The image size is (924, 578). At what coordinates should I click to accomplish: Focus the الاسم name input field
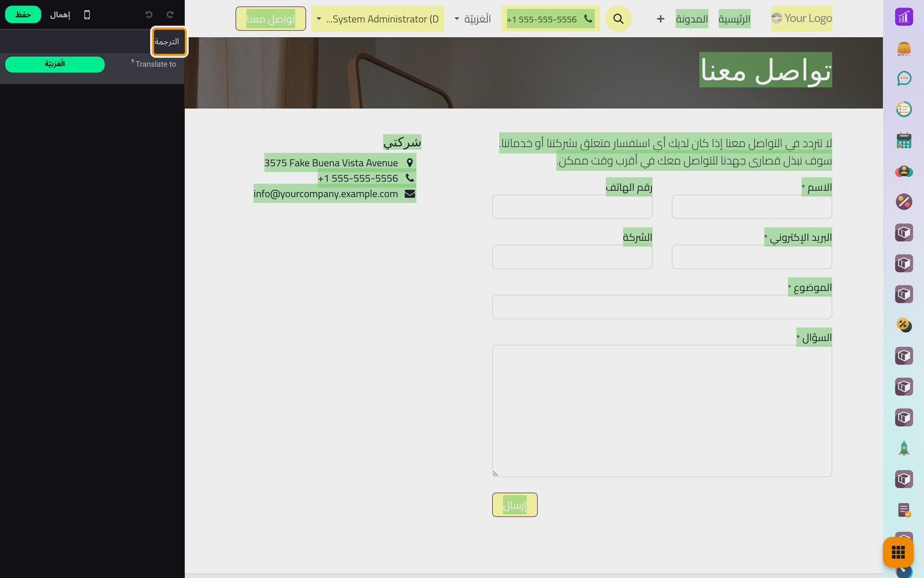[752, 207]
